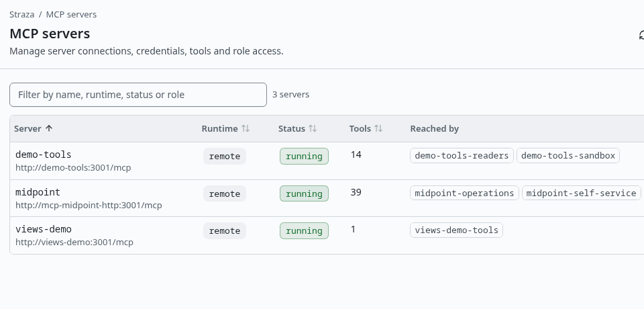Sort table by Tools column
The image size is (644, 309).
coord(366,128)
